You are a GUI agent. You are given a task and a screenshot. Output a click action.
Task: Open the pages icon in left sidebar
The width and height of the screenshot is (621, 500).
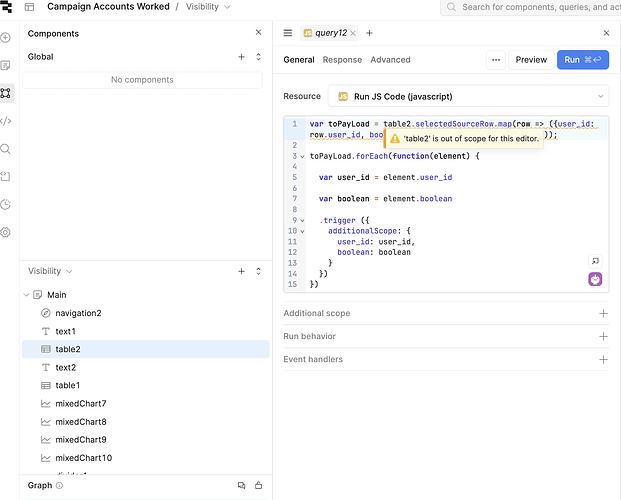pyautogui.click(x=6, y=65)
